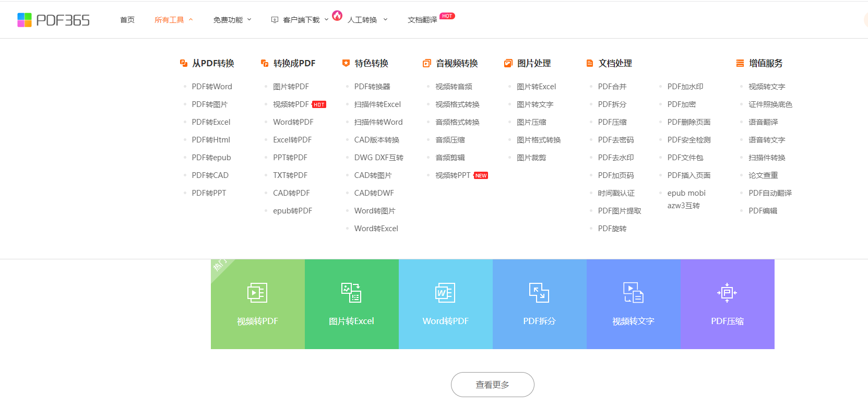Click the 查看更多 button

pyautogui.click(x=493, y=385)
